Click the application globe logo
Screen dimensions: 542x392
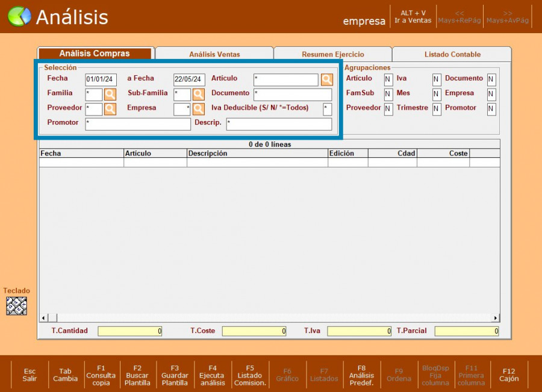tap(19, 17)
